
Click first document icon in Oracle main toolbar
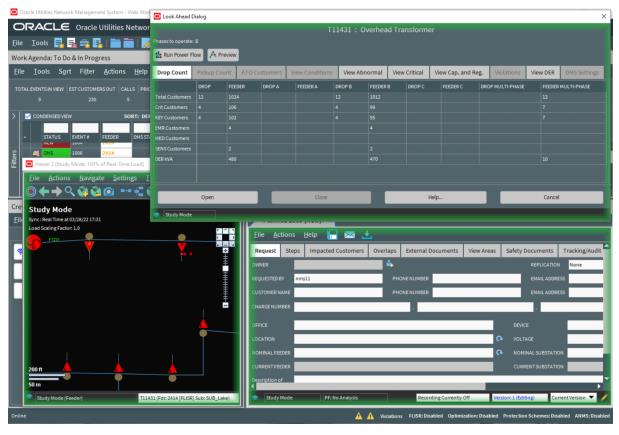point(59,43)
